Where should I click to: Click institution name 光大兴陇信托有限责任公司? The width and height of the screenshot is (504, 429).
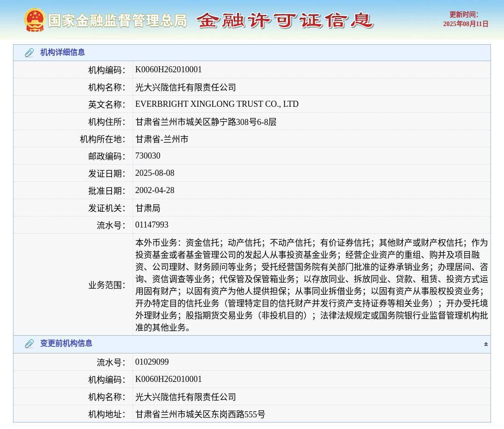[x=185, y=87]
